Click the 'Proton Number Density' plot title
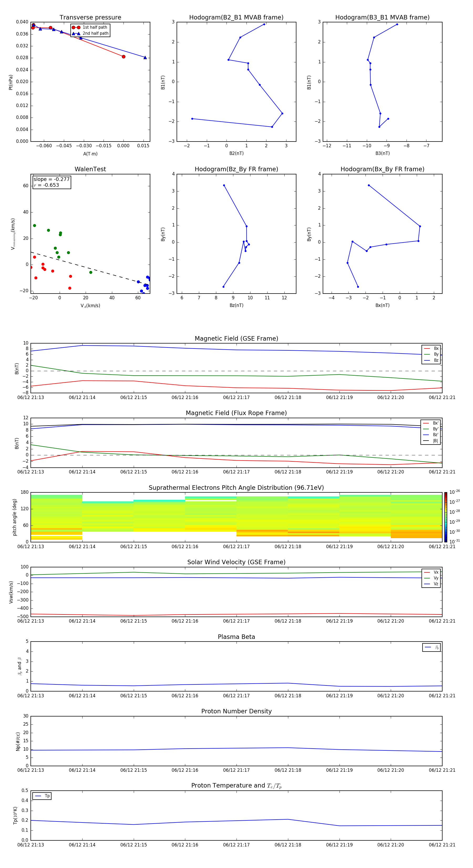Image resolution: width=473 pixels, height=868 pixels. [236, 711]
